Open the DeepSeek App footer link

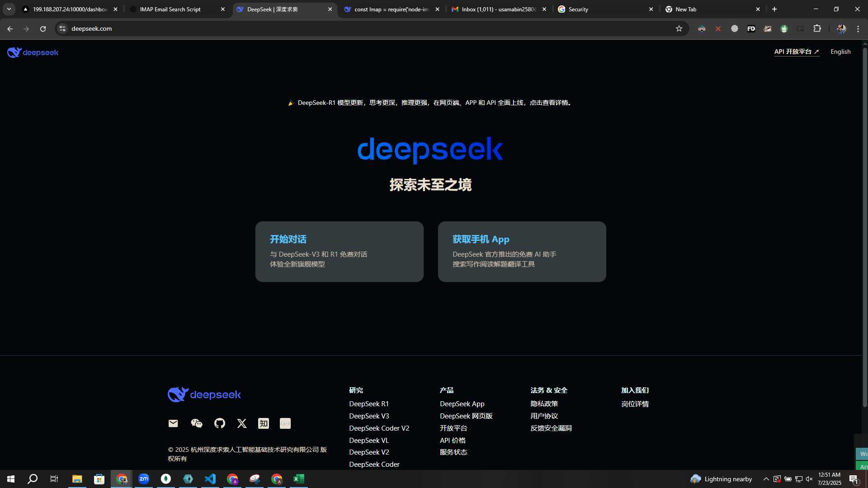[462, 404]
